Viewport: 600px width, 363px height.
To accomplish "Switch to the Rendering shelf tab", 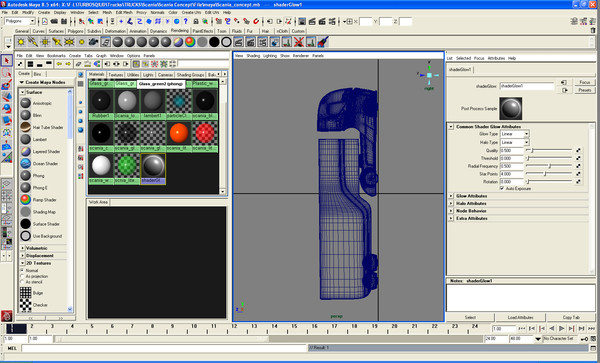I will [179, 31].
